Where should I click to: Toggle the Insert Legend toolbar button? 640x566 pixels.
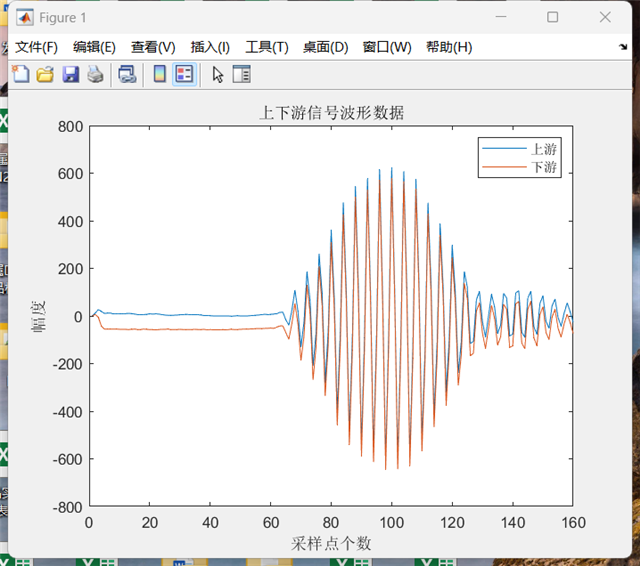(x=184, y=74)
